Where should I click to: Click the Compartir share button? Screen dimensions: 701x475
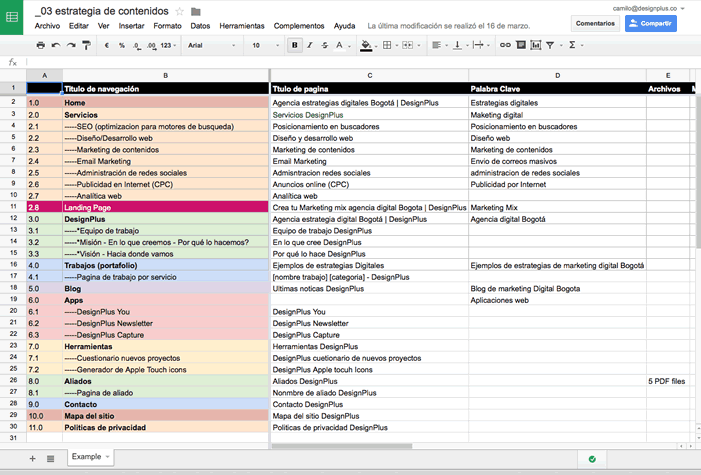pos(650,23)
